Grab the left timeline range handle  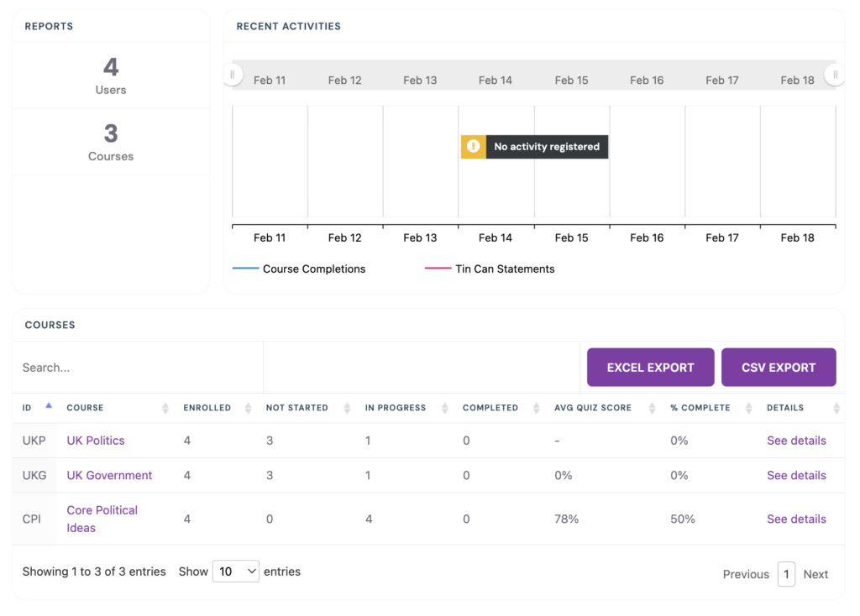pyautogui.click(x=233, y=75)
